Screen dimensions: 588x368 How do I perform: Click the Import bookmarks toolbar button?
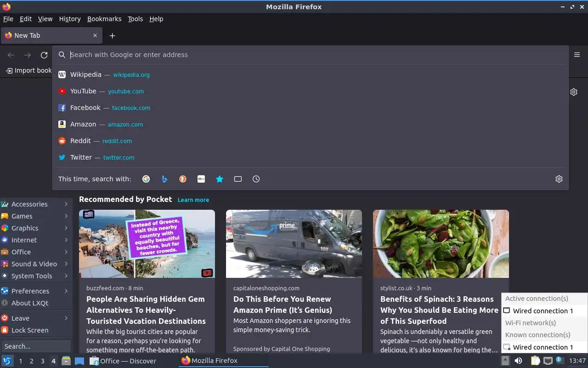(x=29, y=70)
